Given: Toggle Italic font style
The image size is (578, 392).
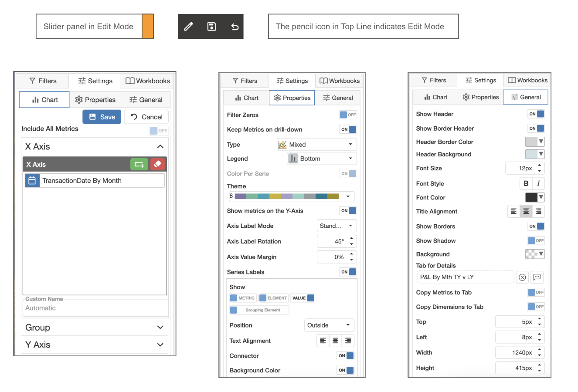Looking at the screenshot, I should coord(538,183).
